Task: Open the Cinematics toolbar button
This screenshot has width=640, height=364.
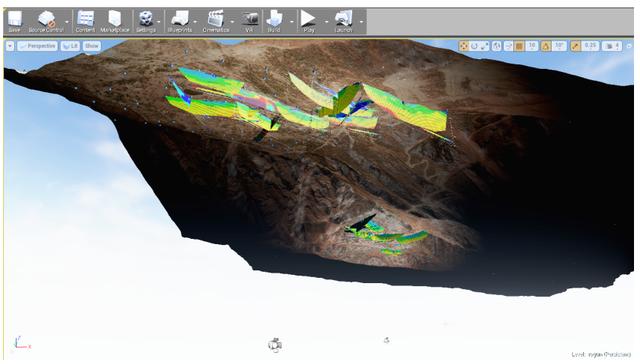Action: [x=216, y=22]
